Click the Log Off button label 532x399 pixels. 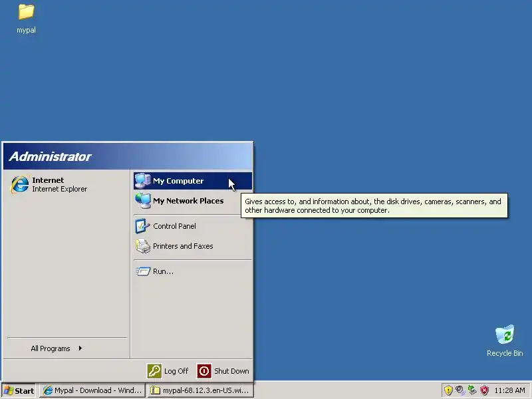[176, 371]
